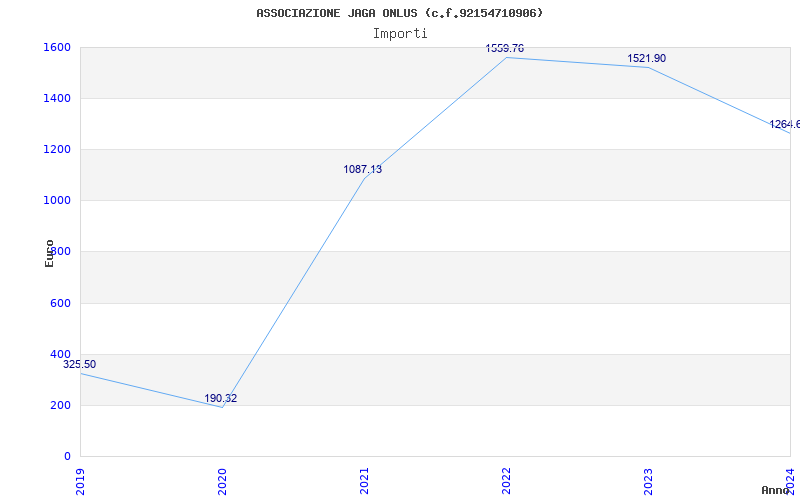This screenshot has height=500, width=800.
Task: Select the 325.50 data label
Action: click(x=79, y=364)
